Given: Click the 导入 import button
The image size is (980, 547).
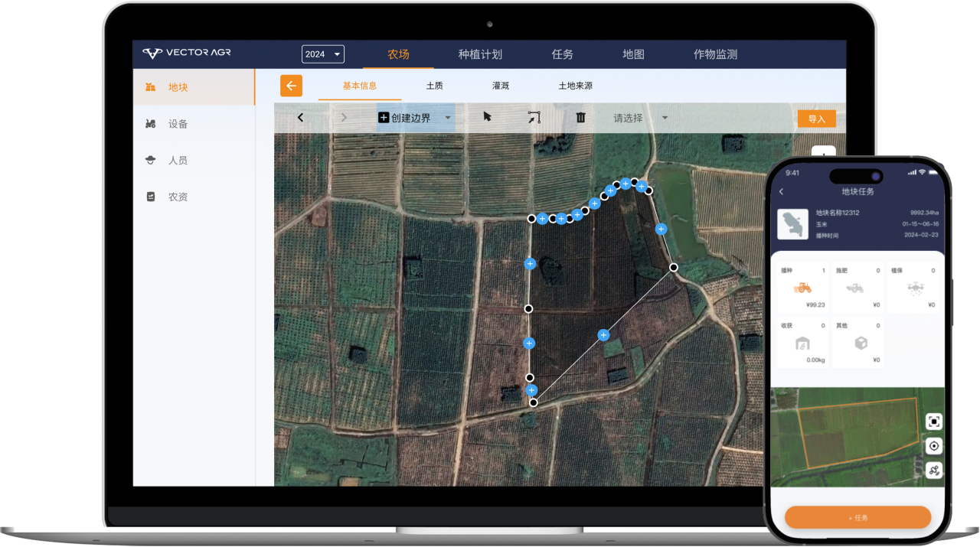Looking at the screenshot, I should click(x=816, y=119).
